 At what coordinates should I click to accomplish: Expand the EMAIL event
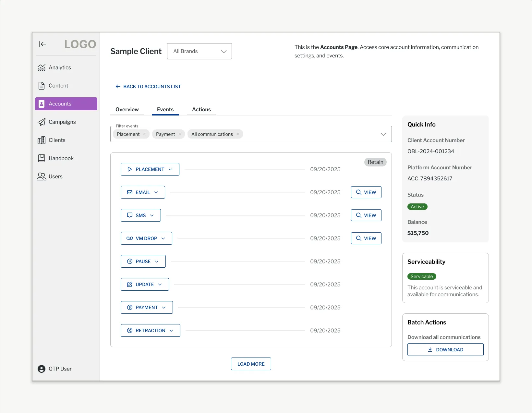pos(143,192)
